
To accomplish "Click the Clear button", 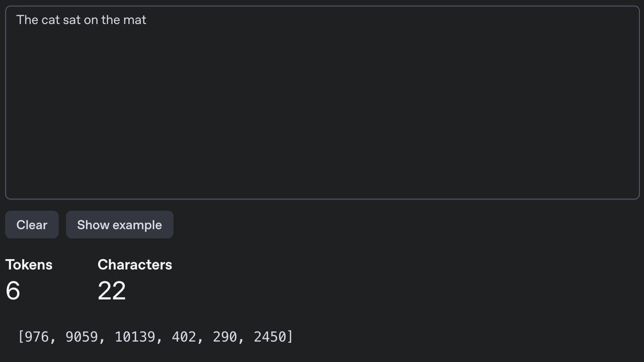I will point(32,225).
